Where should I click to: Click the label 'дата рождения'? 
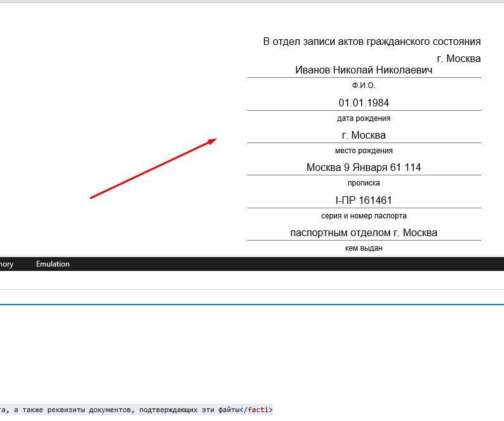point(364,118)
